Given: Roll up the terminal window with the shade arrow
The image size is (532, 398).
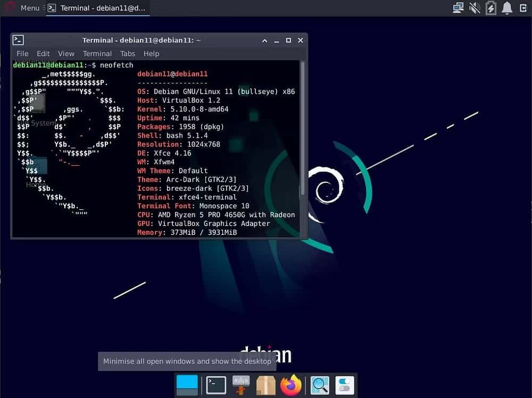Looking at the screenshot, I should tap(264, 40).
